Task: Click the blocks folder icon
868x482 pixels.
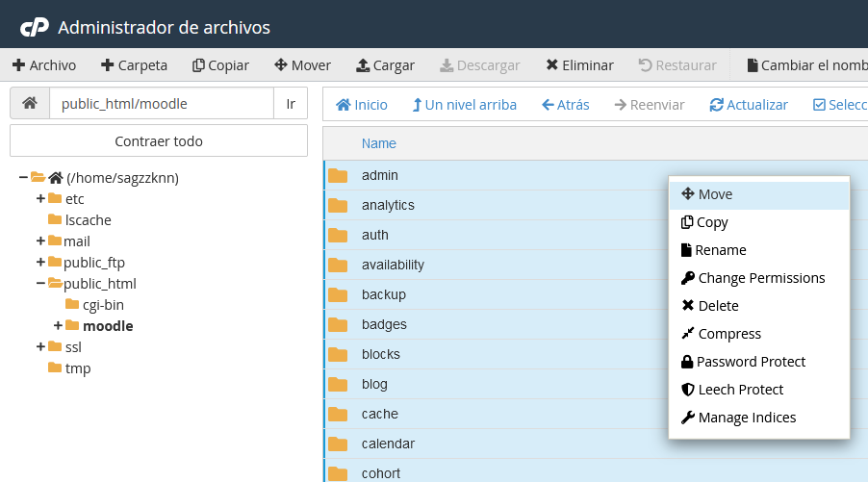Action: 338,355
